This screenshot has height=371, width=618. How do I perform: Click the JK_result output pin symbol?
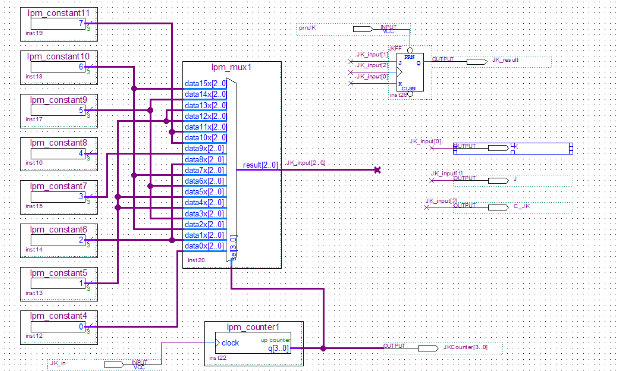pos(477,62)
